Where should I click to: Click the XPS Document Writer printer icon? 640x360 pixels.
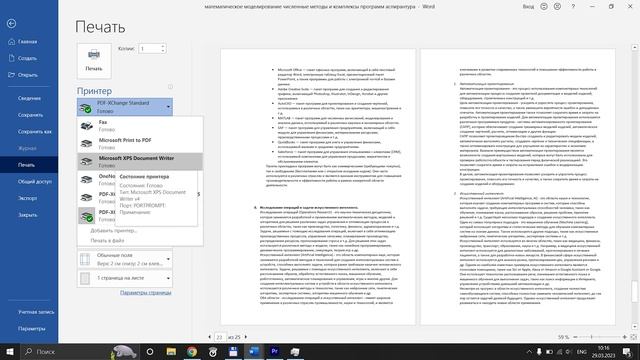86,162
